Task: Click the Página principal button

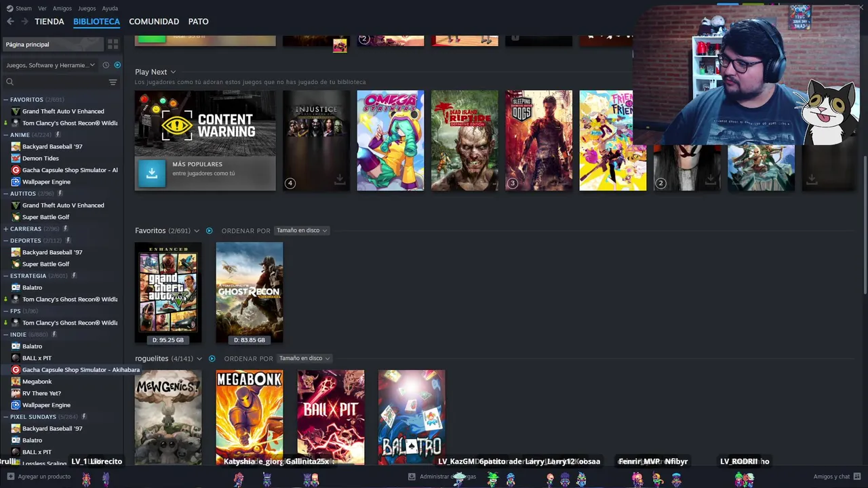Action: [x=52, y=44]
